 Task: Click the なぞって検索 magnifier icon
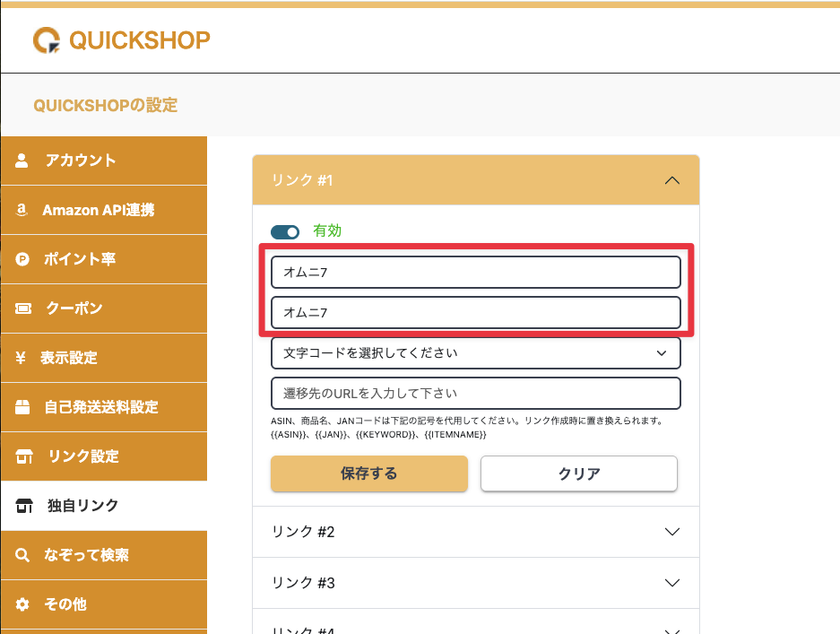click(x=22, y=555)
